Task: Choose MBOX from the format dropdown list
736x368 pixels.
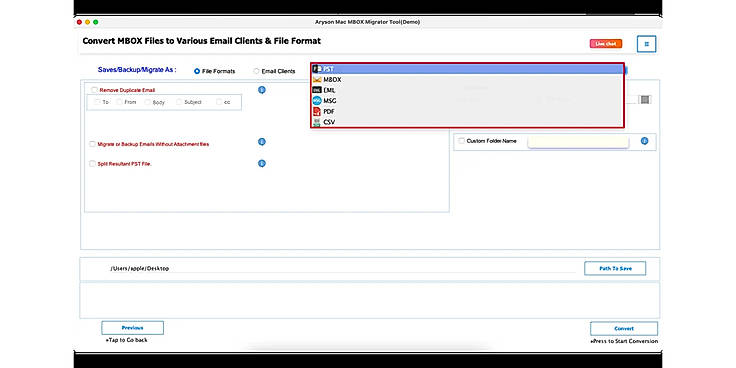Action: (467, 80)
